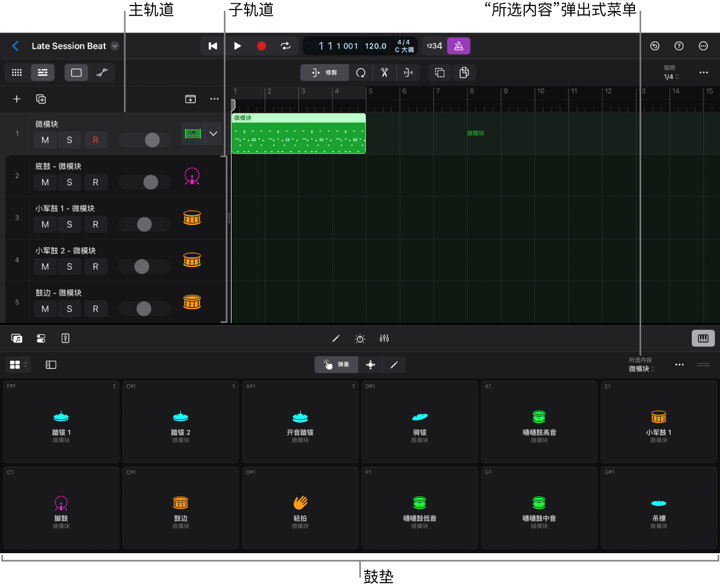Toggle record enable on 微模块 track
This screenshot has width=720, height=588.
coord(96,140)
